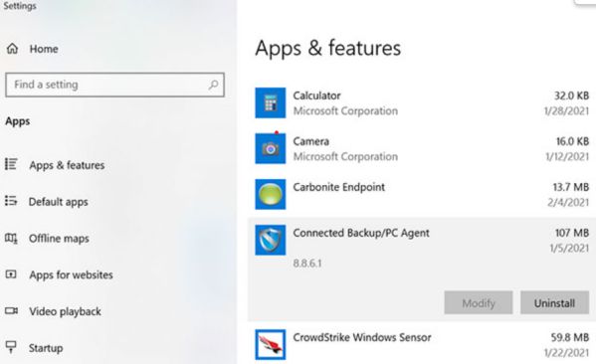Select the Carbonite Endpoint app name
Screen dimensions: 596x364
point(338,187)
